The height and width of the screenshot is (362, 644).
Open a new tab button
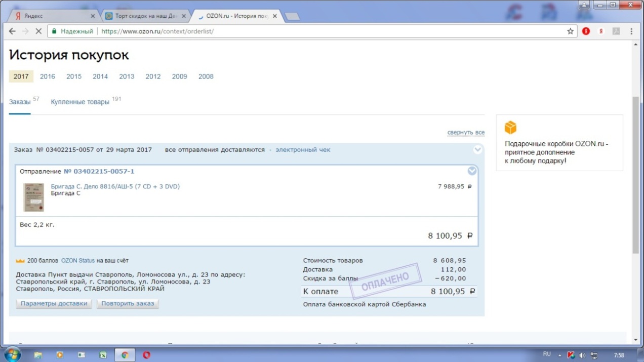(x=293, y=17)
